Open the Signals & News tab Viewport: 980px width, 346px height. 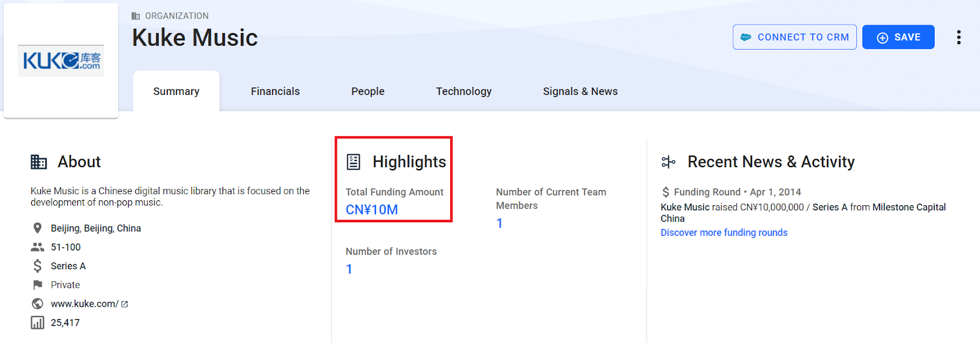tap(580, 91)
